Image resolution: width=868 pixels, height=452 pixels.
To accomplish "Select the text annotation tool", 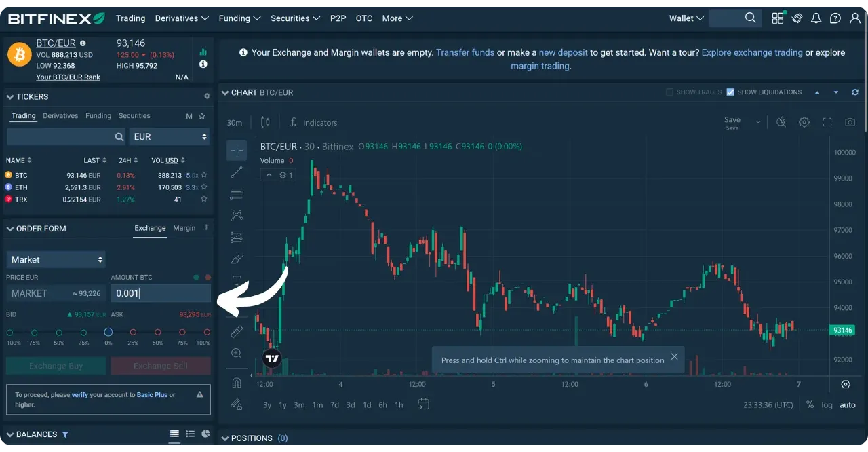I will click(x=236, y=280).
